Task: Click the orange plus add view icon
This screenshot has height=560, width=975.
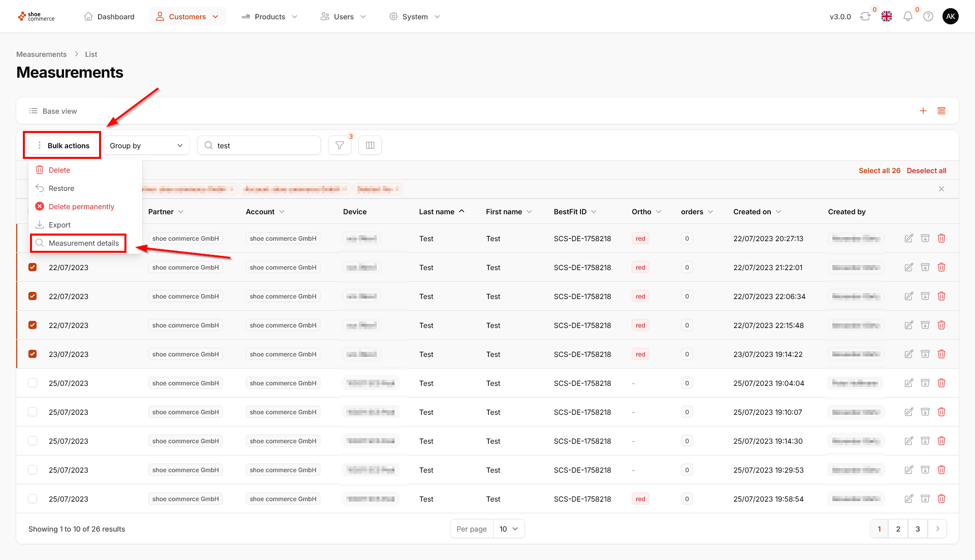Action: click(923, 111)
